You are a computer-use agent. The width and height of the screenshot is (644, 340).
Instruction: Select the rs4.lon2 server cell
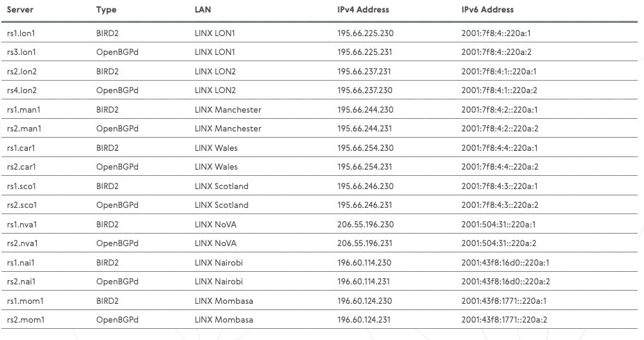[x=22, y=90]
